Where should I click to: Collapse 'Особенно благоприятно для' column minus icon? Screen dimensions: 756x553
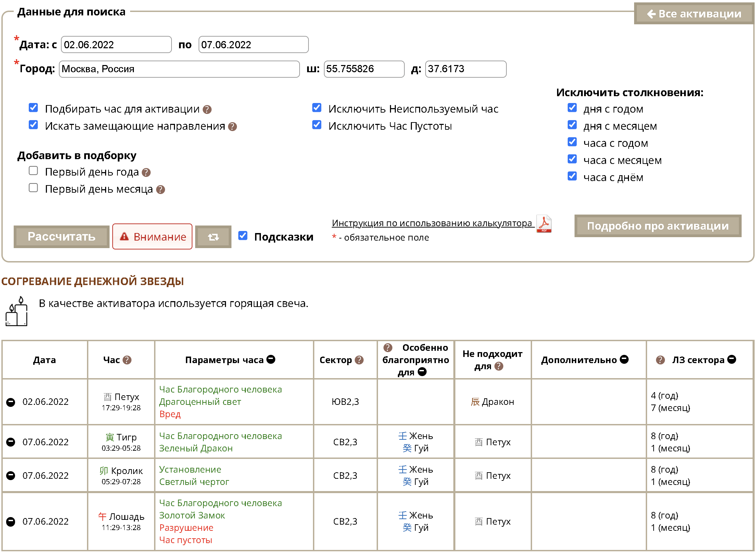422,372
